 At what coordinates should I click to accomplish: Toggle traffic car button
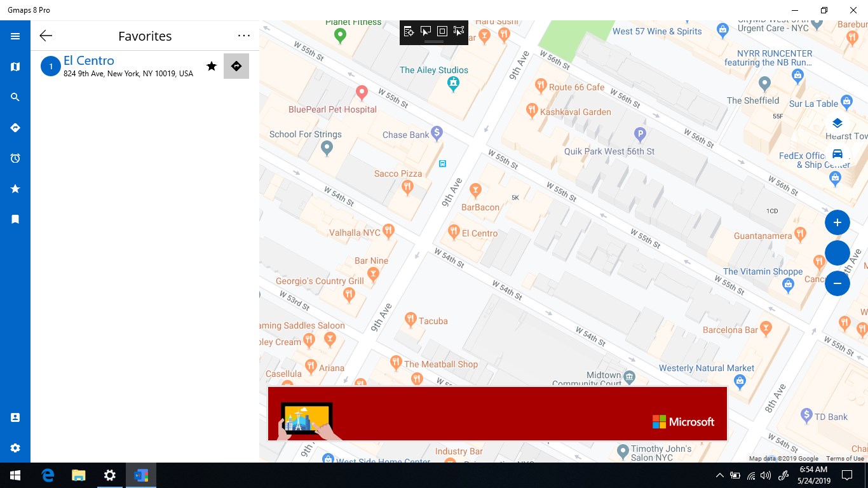point(837,154)
